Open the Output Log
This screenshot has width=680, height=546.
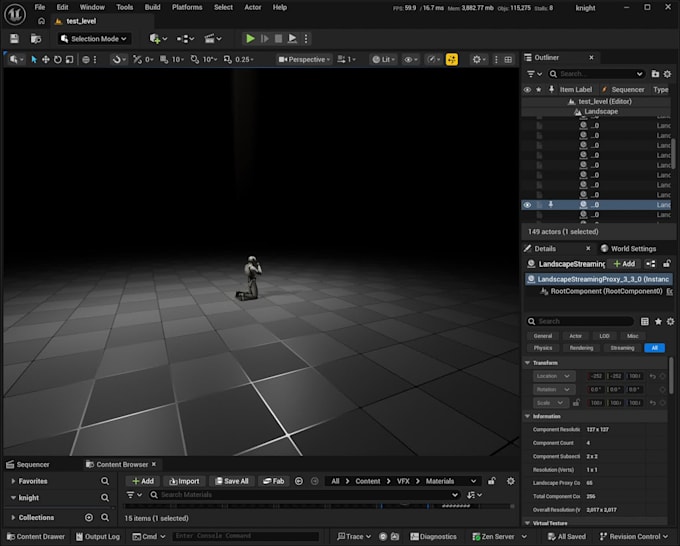98,536
